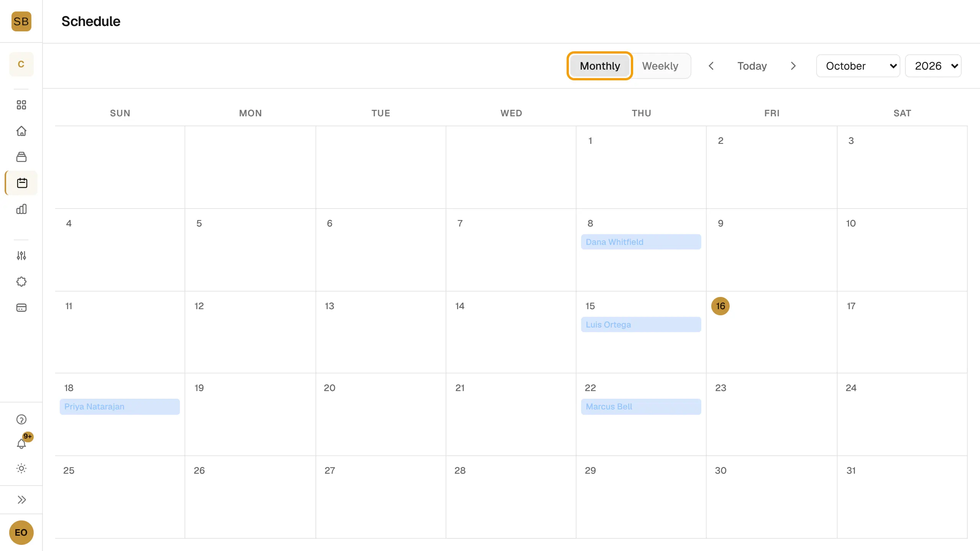Open the EO user avatar
Viewport: 980px width, 551px height.
[x=21, y=532]
